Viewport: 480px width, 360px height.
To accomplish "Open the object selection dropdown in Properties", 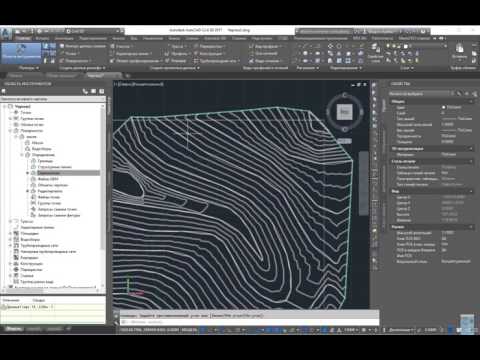I will [x=422, y=94].
